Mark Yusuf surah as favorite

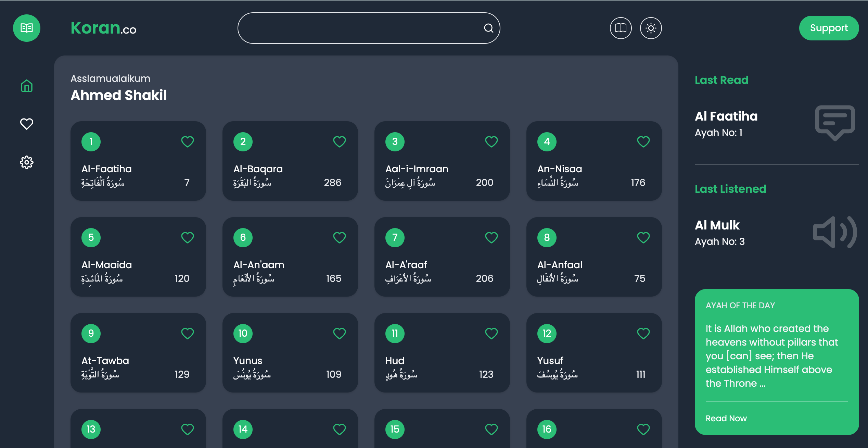(x=643, y=333)
